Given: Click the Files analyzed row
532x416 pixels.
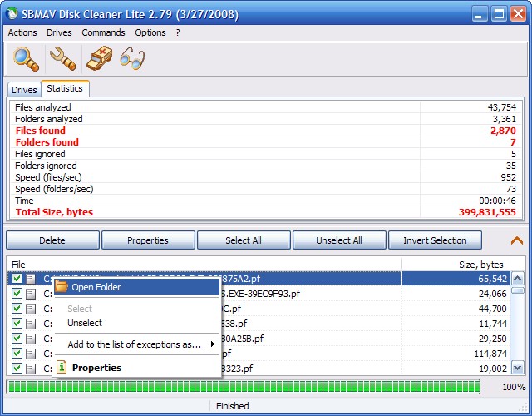Looking at the screenshot, I should [266, 107].
